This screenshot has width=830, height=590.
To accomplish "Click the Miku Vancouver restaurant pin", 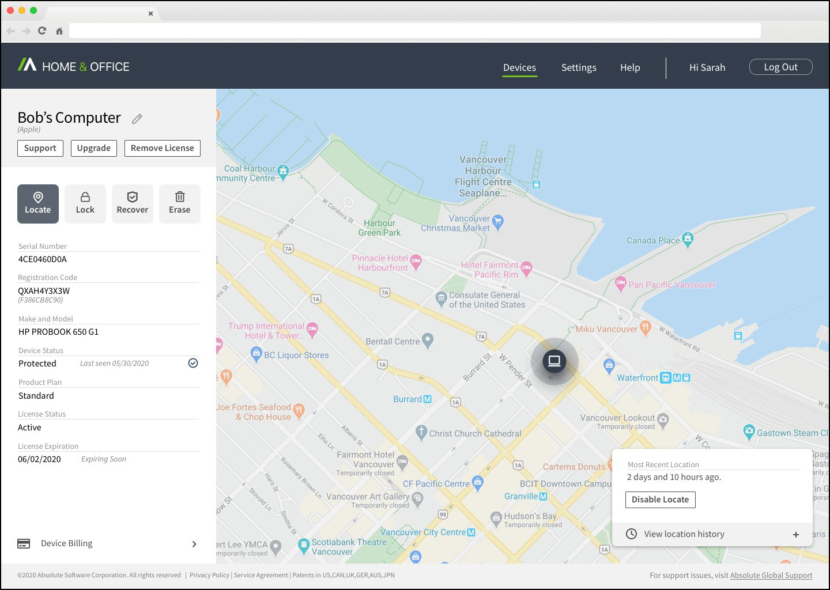I will click(645, 328).
